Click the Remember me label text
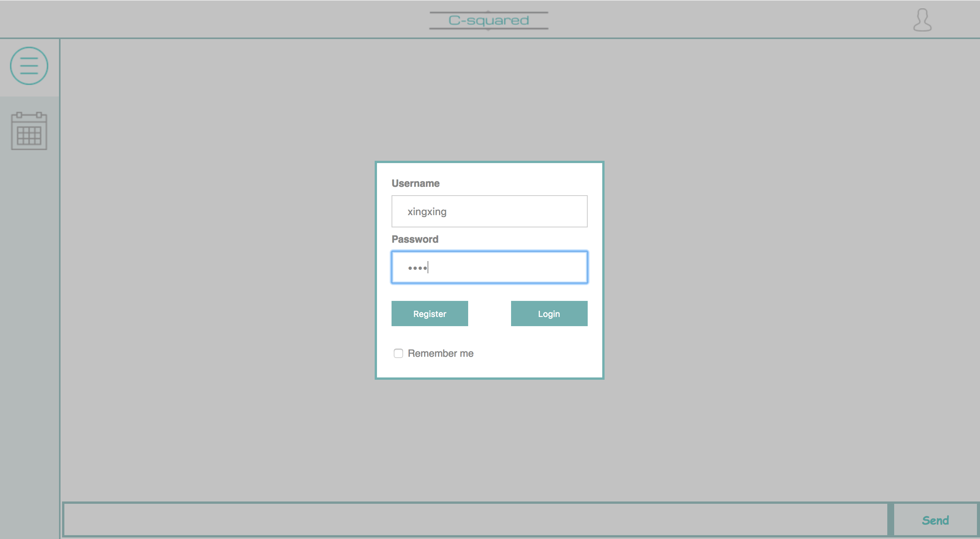The width and height of the screenshot is (980, 539). coord(441,353)
